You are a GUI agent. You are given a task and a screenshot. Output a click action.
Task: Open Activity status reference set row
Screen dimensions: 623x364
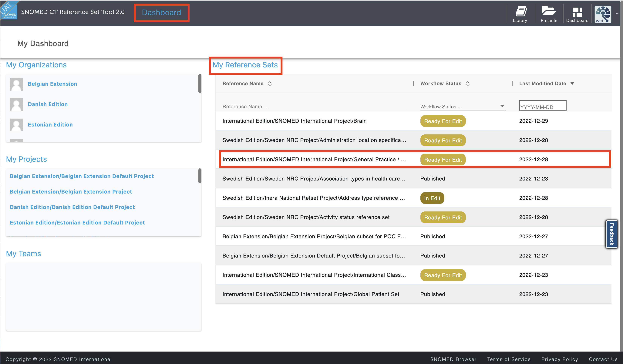click(x=413, y=217)
